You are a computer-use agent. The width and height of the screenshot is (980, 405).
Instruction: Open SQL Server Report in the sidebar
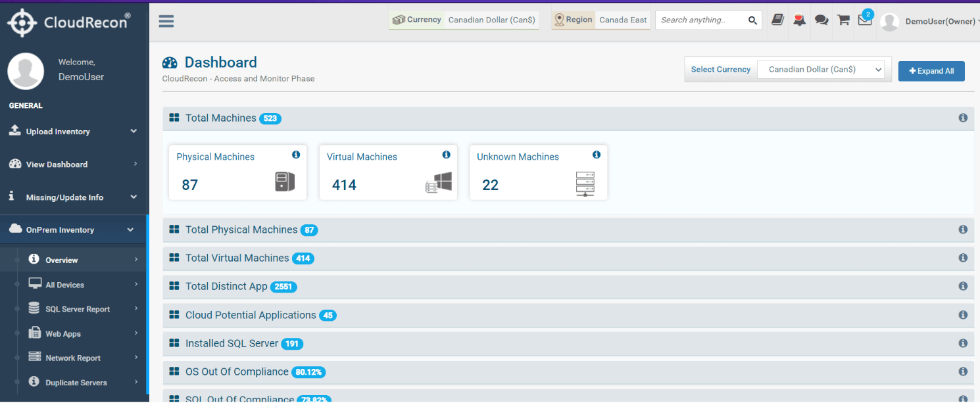[x=74, y=309]
